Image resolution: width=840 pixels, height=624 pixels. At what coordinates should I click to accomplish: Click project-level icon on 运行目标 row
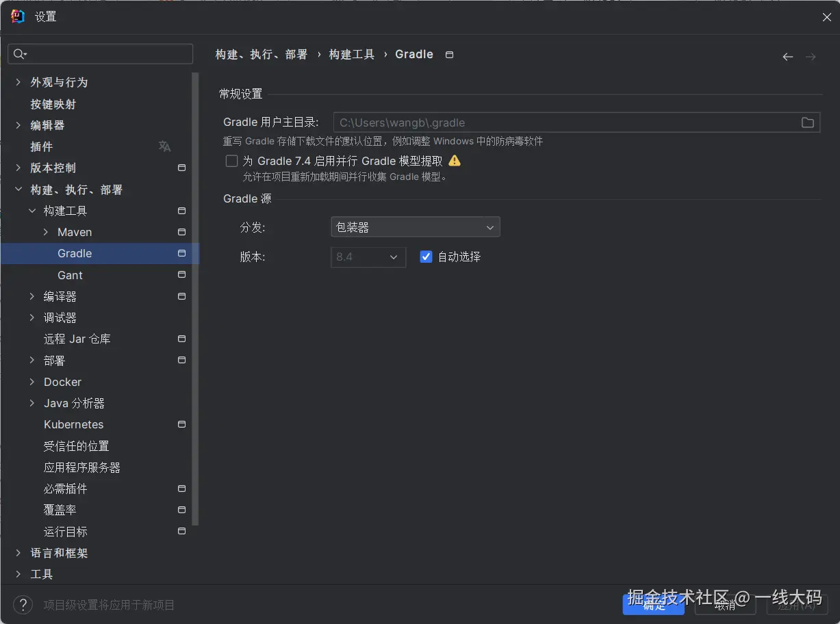click(x=181, y=531)
